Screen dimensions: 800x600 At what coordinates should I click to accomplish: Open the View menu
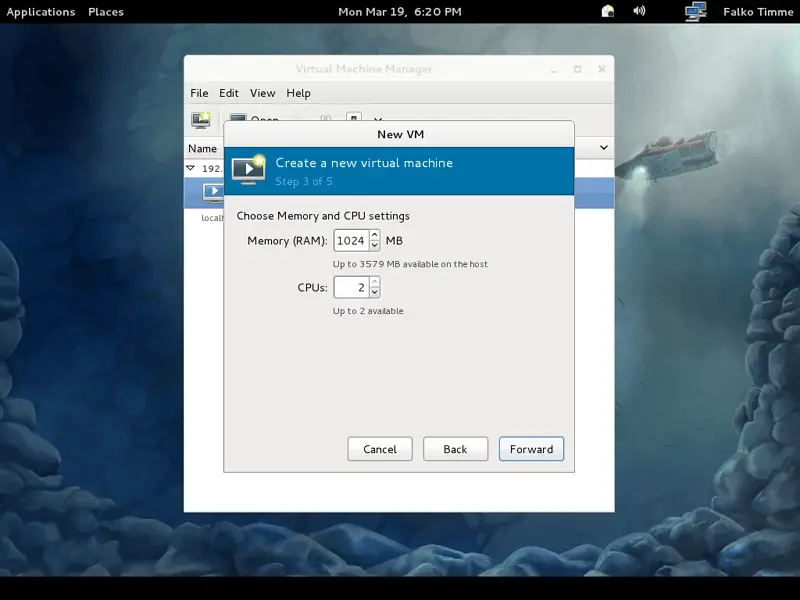(262, 93)
